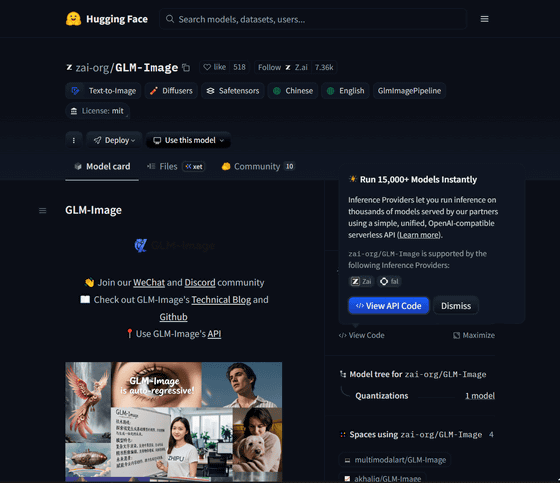Open the three-dots more options button
This screenshot has height=483, width=560.
click(74, 140)
